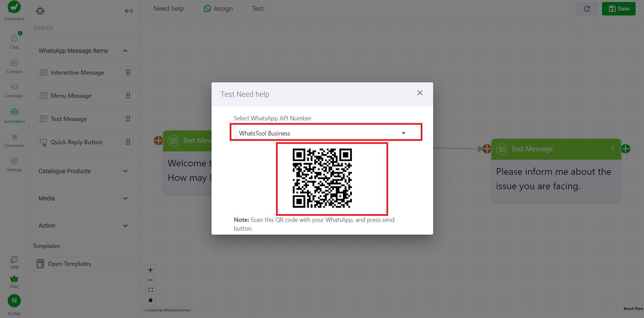
Task: Open Templates button
Action: (x=84, y=264)
